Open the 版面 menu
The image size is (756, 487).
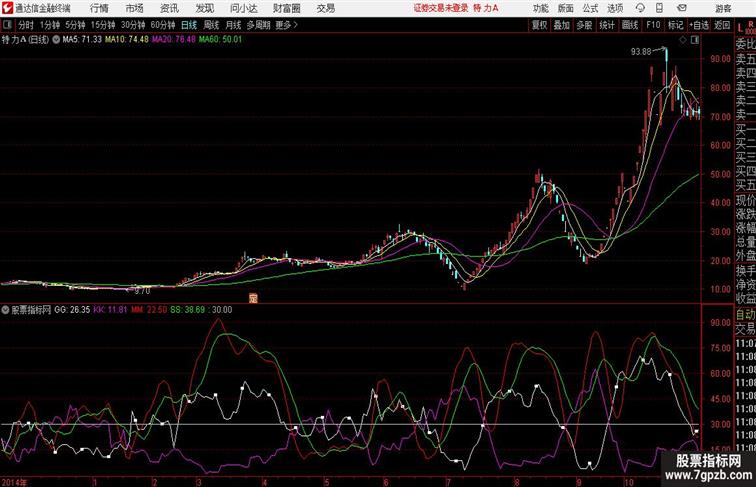[566, 8]
